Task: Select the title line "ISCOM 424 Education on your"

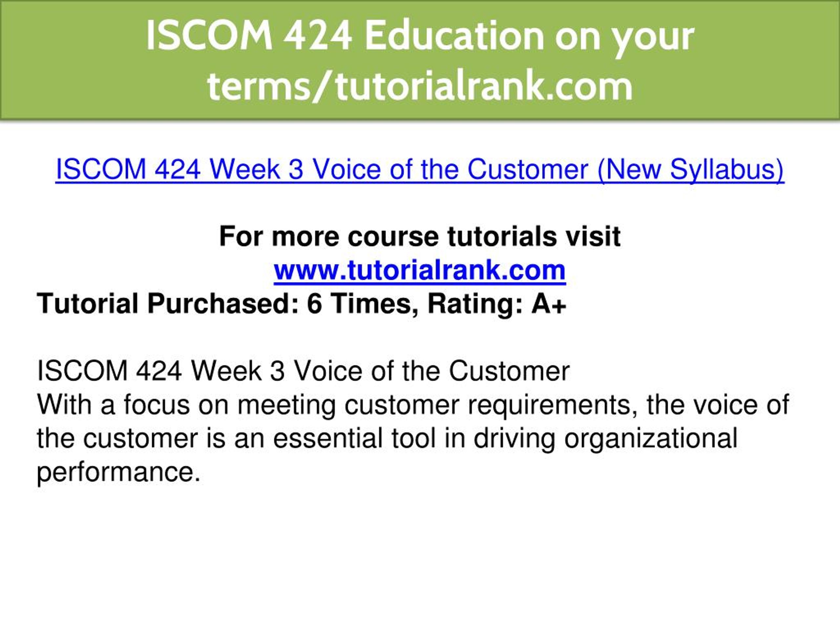Action: pyautogui.click(x=420, y=36)
